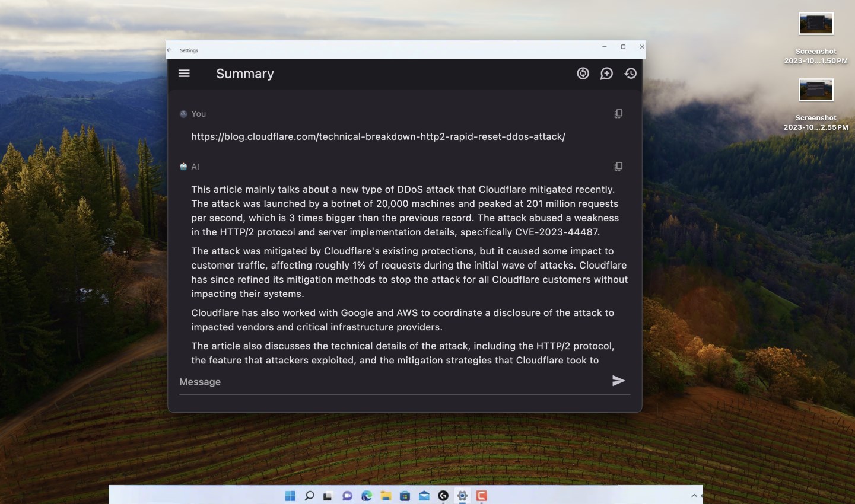This screenshot has width=855, height=504.
Task: Open chat history clock icon
Action: pos(630,74)
